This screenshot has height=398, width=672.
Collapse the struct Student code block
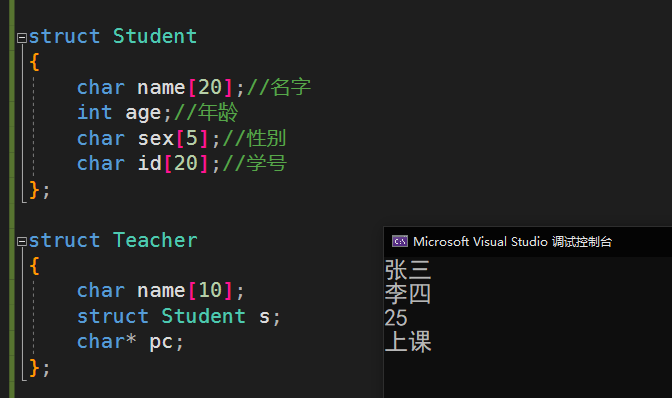(x=22, y=38)
